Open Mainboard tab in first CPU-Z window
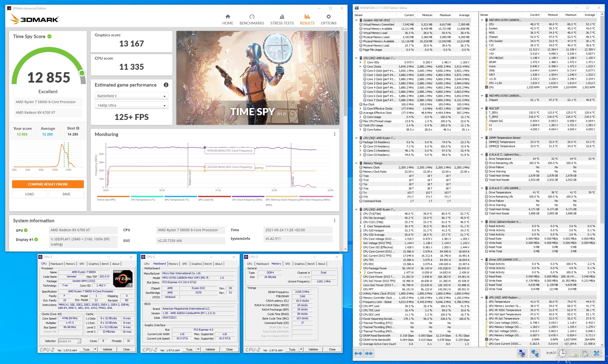Screen dimensions: 608x364 [57, 264]
